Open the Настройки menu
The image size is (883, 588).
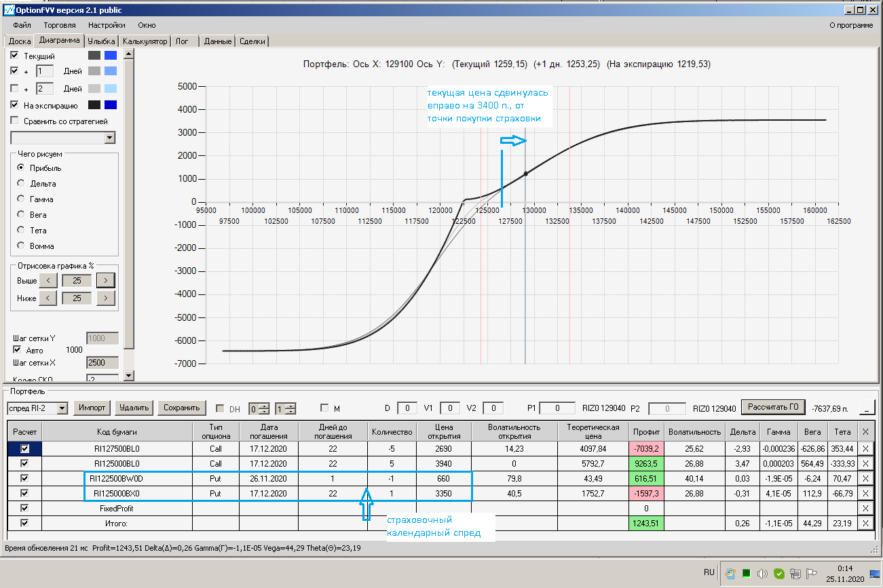107,25
